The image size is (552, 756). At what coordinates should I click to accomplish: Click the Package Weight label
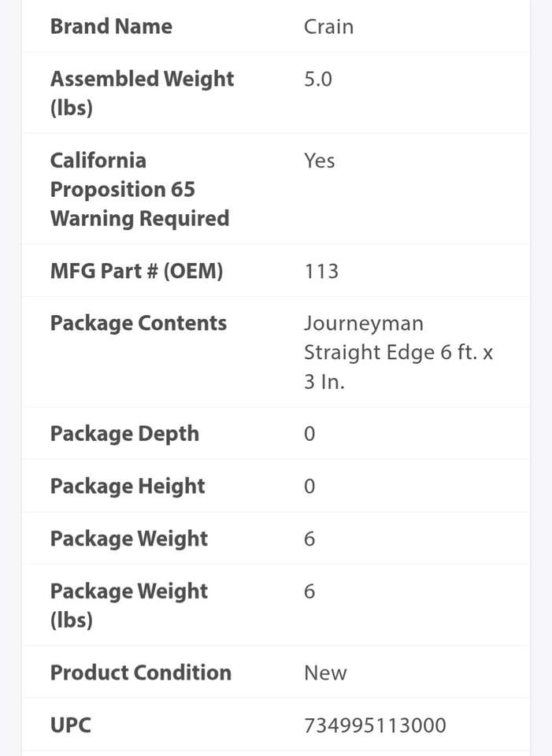click(x=129, y=539)
